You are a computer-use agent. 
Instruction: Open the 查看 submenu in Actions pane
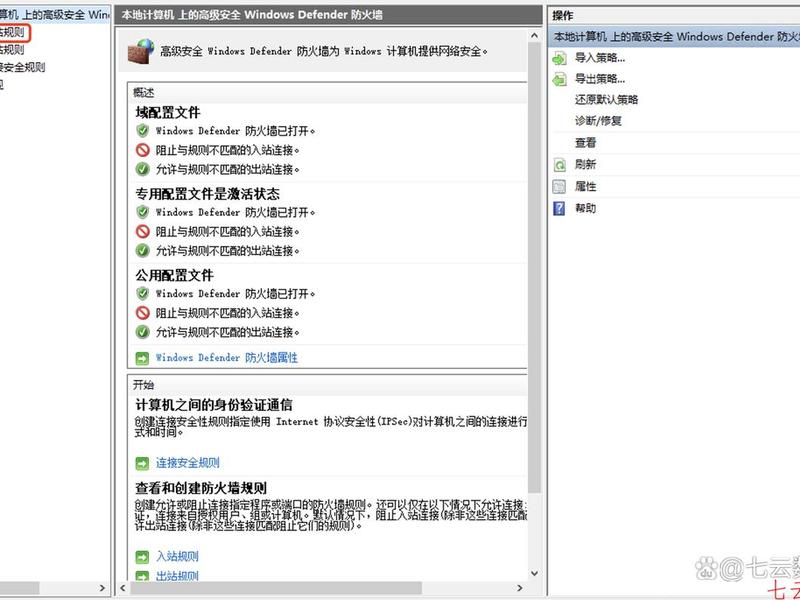click(x=586, y=143)
